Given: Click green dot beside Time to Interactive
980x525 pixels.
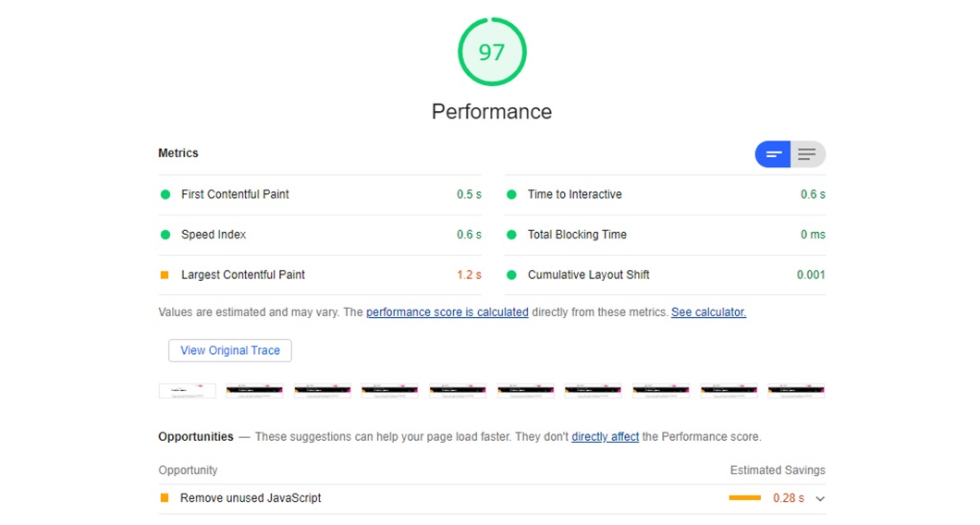Looking at the screenshot, I should click(511, 195).
